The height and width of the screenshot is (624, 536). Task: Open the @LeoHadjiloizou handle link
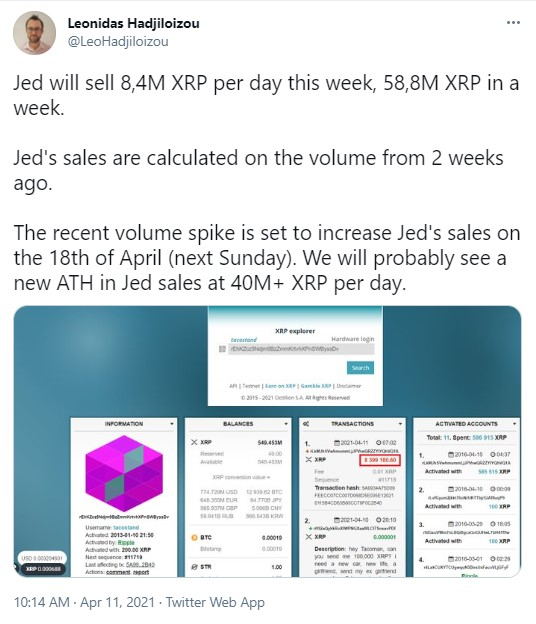point(118,41)
